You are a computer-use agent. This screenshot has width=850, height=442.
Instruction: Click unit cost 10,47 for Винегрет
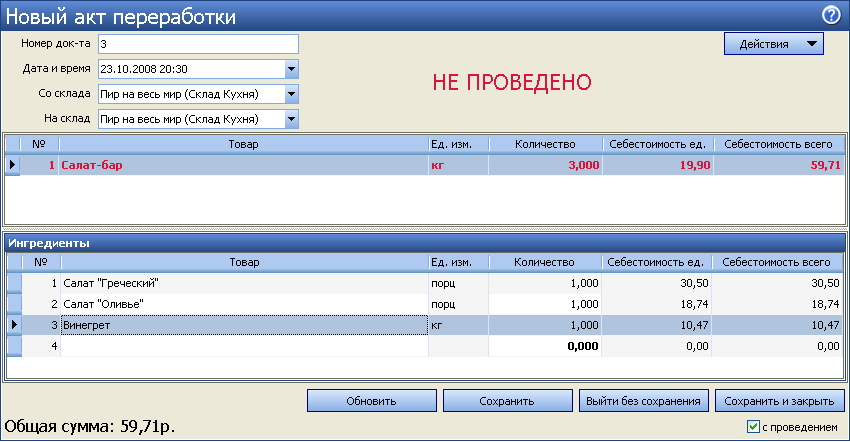(x=656, y=325)
